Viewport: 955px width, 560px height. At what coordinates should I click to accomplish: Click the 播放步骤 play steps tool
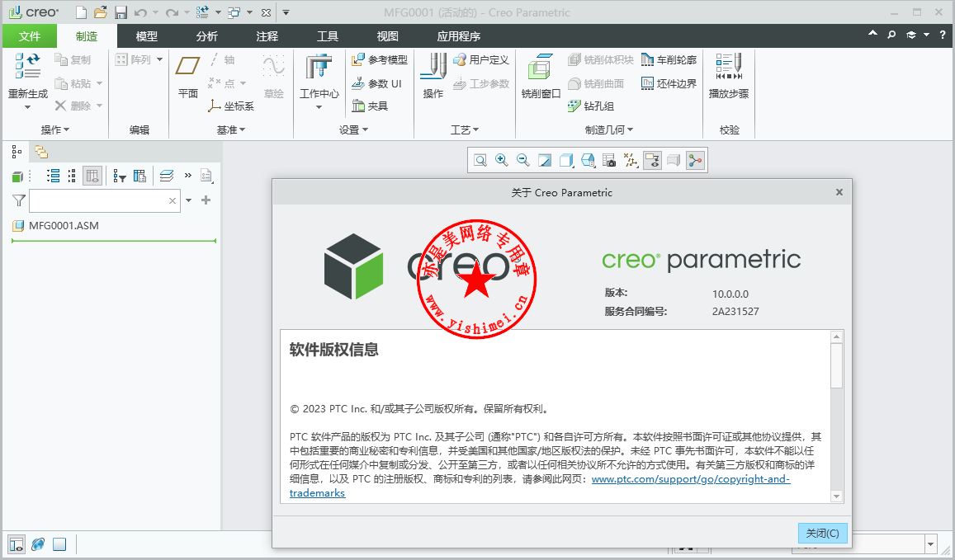(x=729, y=76)
